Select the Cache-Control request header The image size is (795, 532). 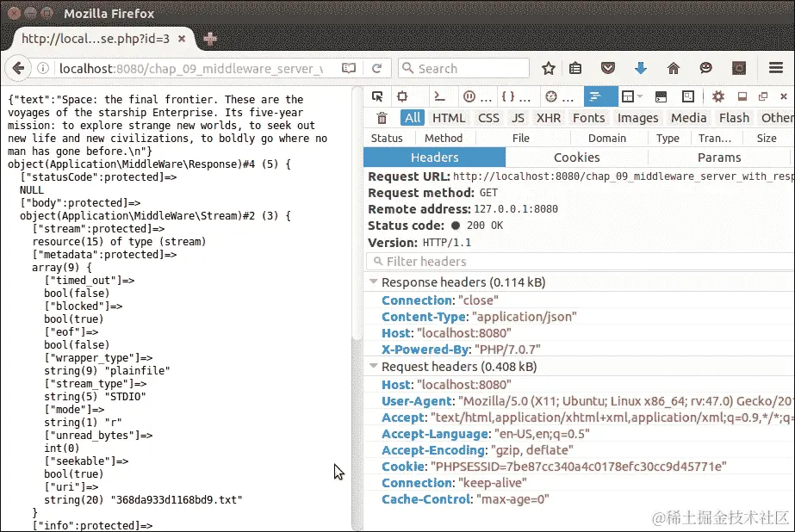tap(465, 499)
